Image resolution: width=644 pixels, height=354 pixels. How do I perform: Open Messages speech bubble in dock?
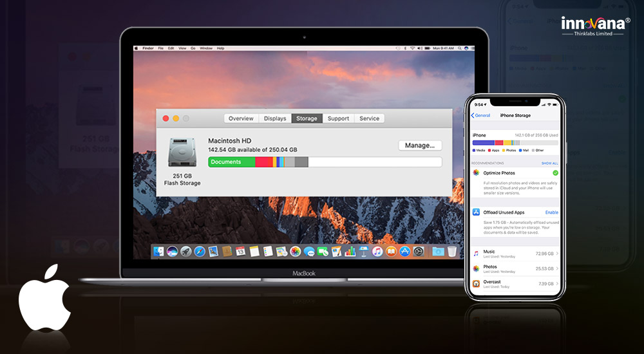(309, 251)
